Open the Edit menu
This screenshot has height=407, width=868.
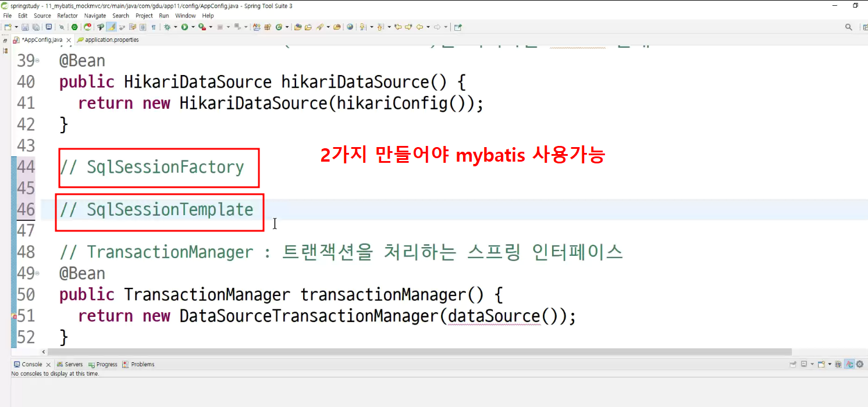tap(23, 16)
